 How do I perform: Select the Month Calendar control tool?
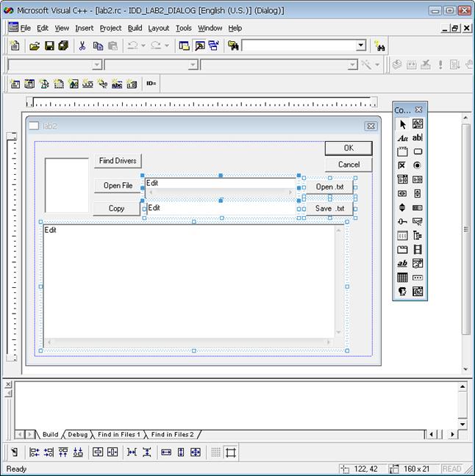402,278
